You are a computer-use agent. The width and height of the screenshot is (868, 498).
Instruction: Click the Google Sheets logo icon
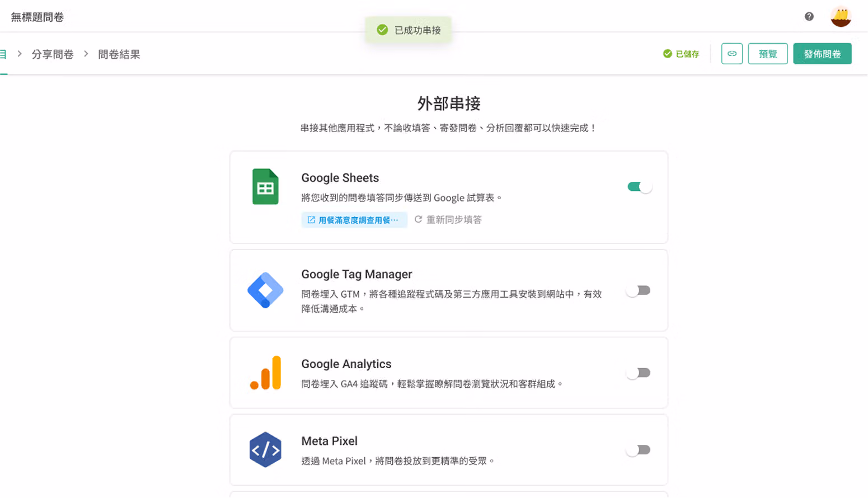click(265, 186)
